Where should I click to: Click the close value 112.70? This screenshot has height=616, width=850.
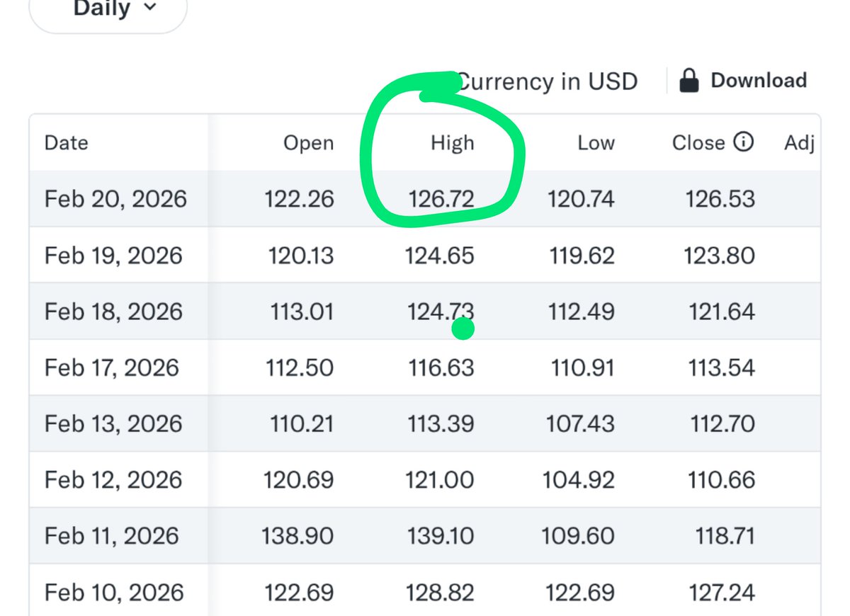[x=722, y=424]
